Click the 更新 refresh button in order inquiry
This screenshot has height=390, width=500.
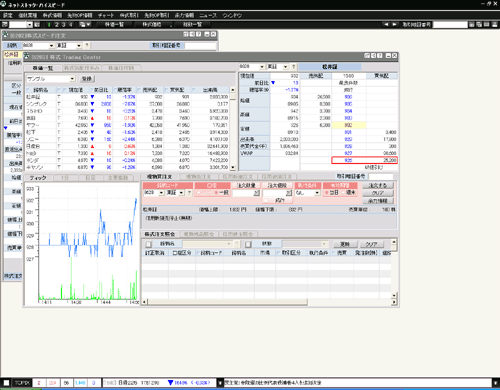click(x=345, y=244)
